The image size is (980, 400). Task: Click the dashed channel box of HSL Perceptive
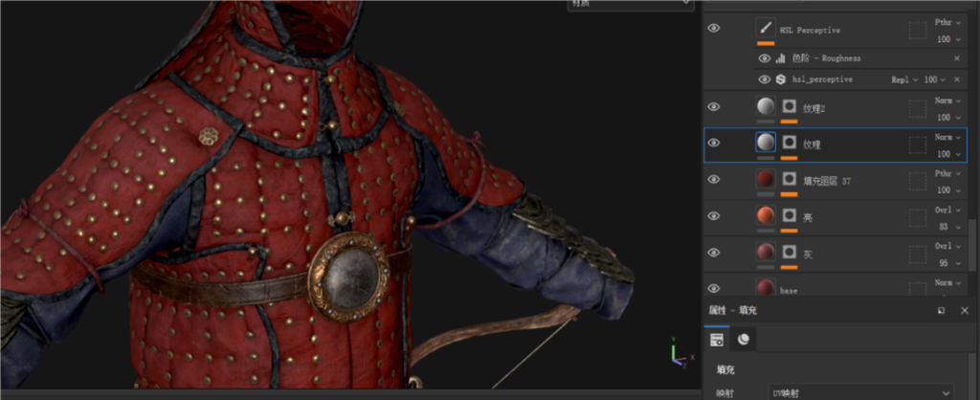917,30
